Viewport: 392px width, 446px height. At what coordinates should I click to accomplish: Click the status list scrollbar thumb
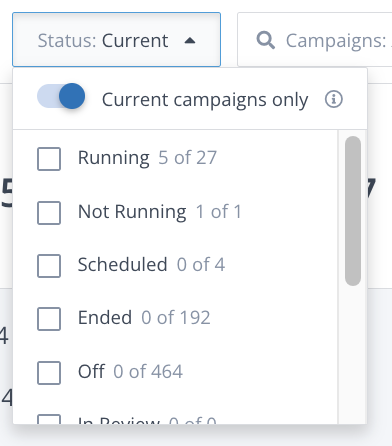tap(353, 211)
